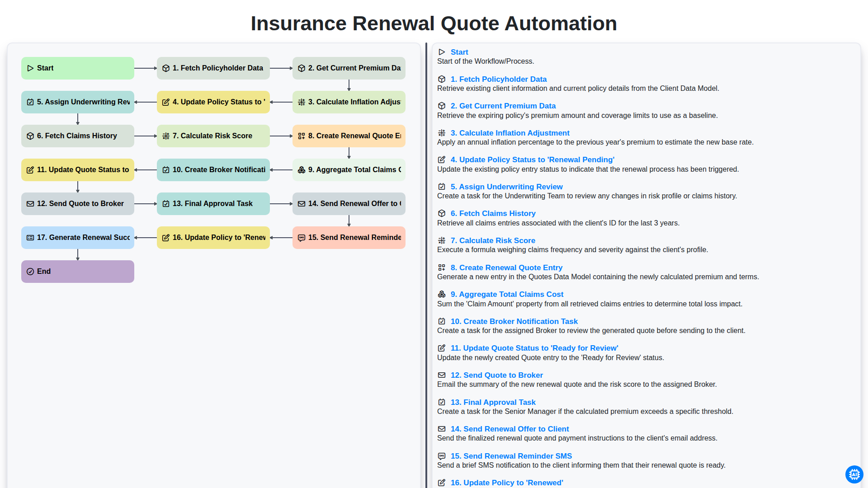This screenshot has width=868, height=488.
Task: Select the green Start node in the diagram
Action: pos(78,68)
